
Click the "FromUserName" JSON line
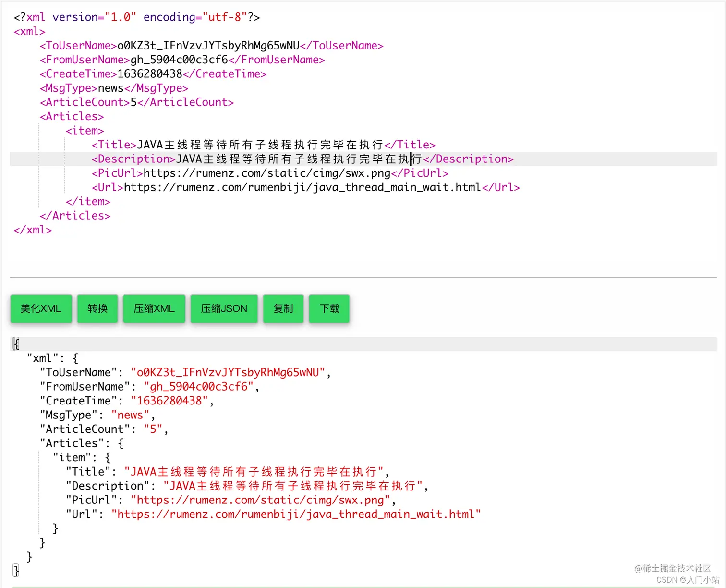point(150,387)
